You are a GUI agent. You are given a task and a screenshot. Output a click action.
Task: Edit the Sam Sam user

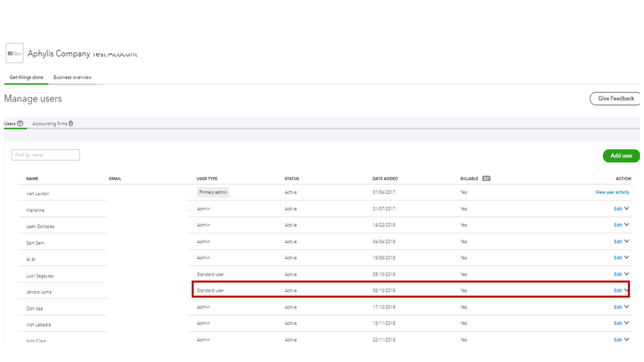click(618, 242)
